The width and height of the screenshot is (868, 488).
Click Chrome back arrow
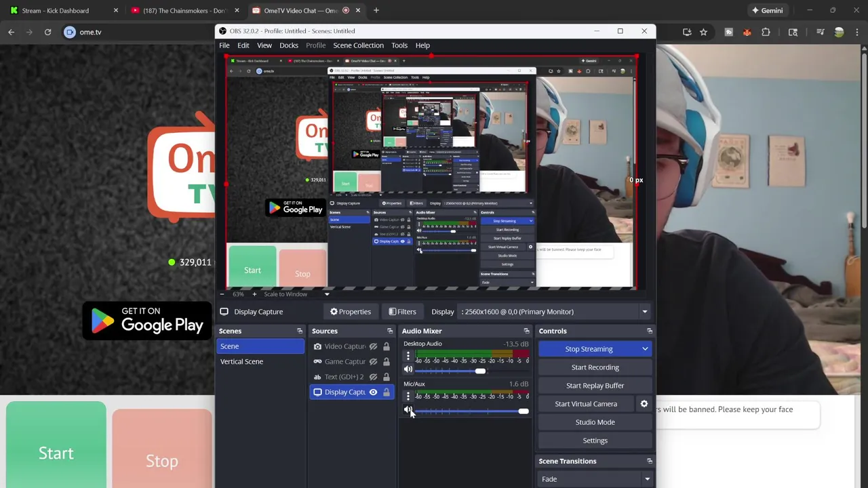(11, 32)
